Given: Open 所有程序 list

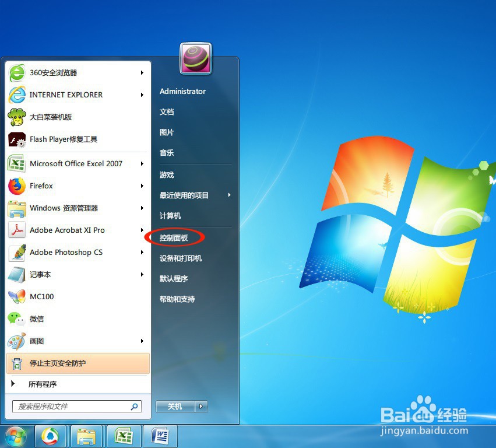Looking at the screenshot, I should point(43,384).
